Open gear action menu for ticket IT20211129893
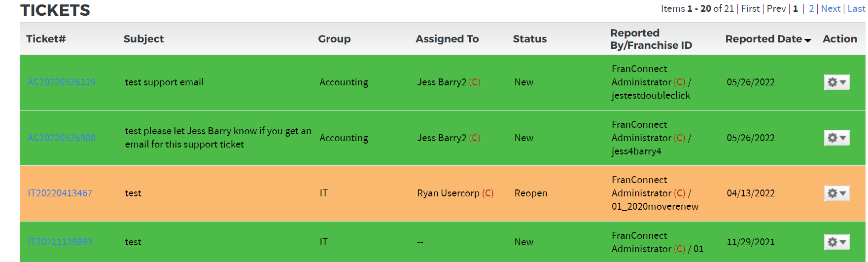 pyautogui.click(x=836, y=242)
